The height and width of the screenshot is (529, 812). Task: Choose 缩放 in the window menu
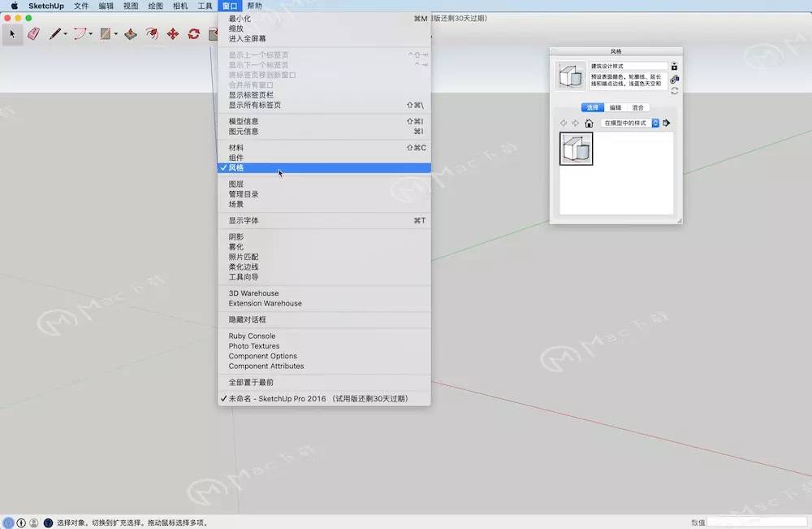tap(324, 28)
